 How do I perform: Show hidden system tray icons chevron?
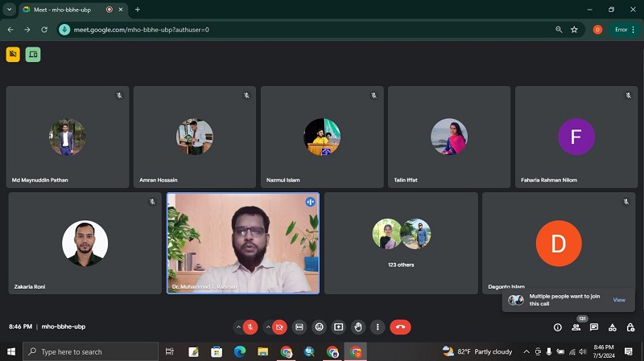[x=526, y=351]
